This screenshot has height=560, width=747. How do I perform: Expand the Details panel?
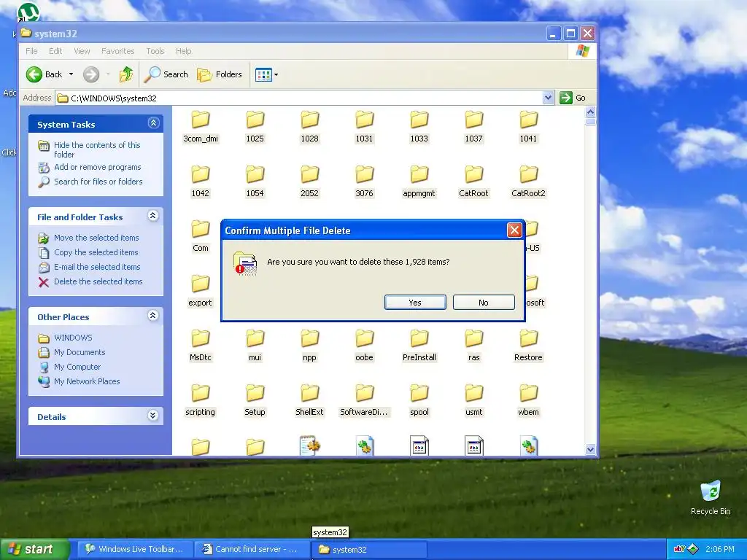[x=153, y=415]
